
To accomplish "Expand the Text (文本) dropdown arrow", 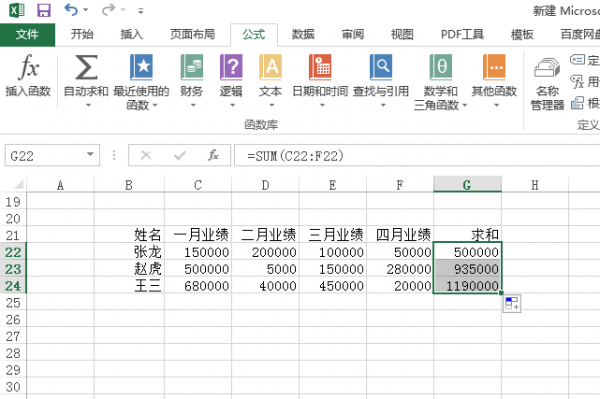I will pos(271,105).
